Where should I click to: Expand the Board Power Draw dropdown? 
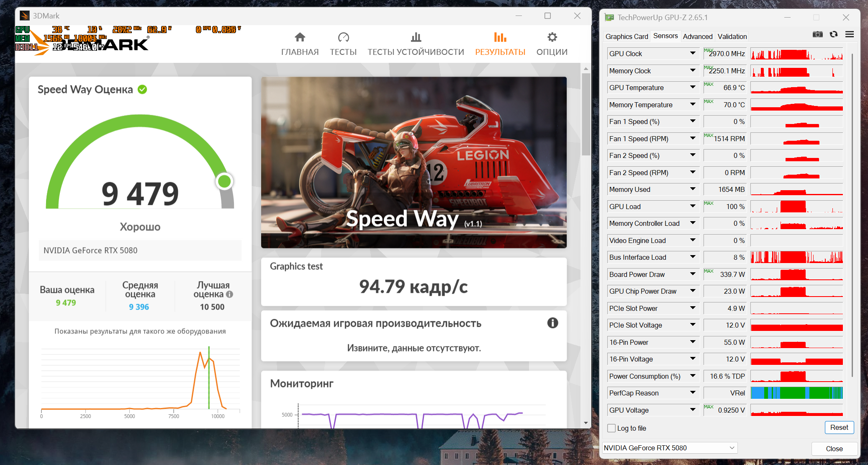point(693,274)
